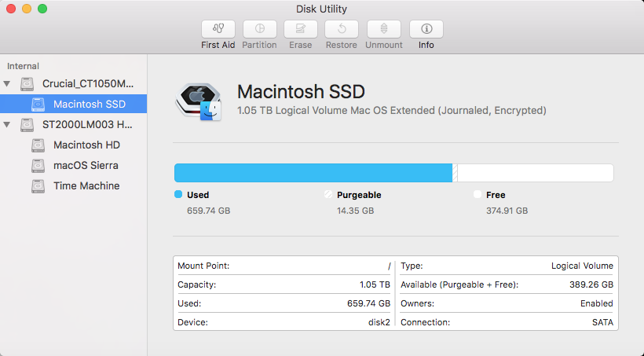Click the ST2000LM003 drive icon
644x356 pixels.
pos(27,124)
